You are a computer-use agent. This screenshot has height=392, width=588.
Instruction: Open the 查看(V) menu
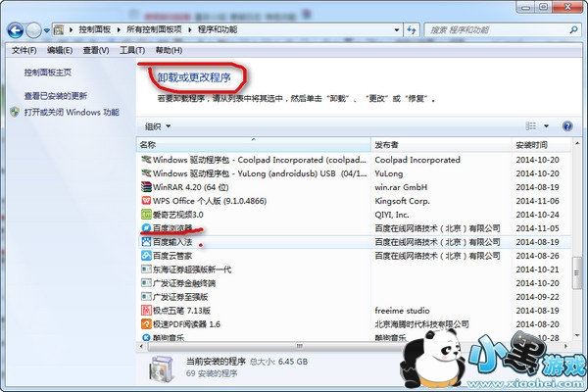click(96, 50)
